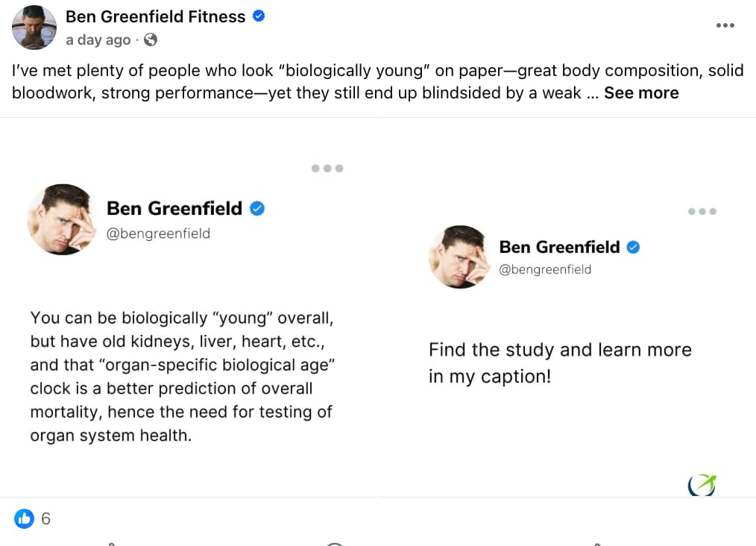The width and height of the screenshot is (756, 546).
Task: Expand the post text with See more
Action: pyautogui.click(x=641, y=93)
